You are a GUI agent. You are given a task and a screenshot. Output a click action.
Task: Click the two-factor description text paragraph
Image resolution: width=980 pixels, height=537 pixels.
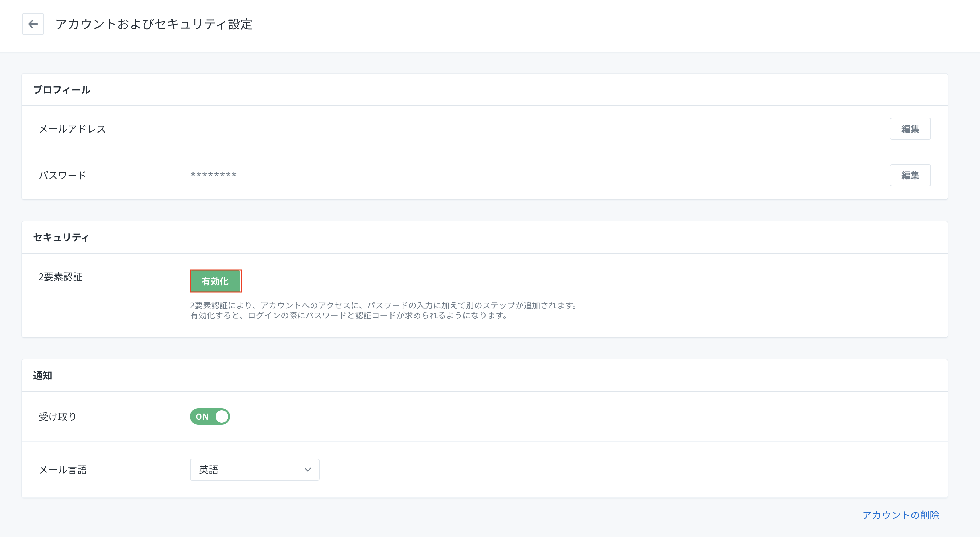coord(384,310)
